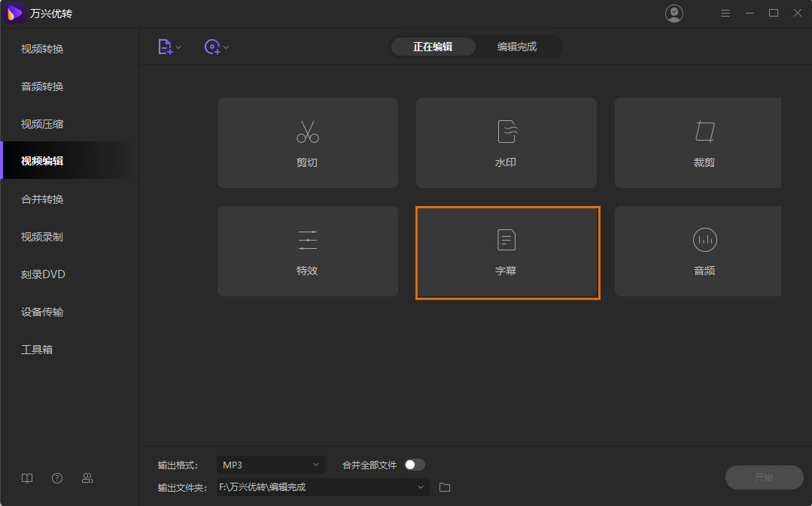Open the MP3 output format dropdown
The height and width of the screenshot is (506, 812).
tap(271, 465)
